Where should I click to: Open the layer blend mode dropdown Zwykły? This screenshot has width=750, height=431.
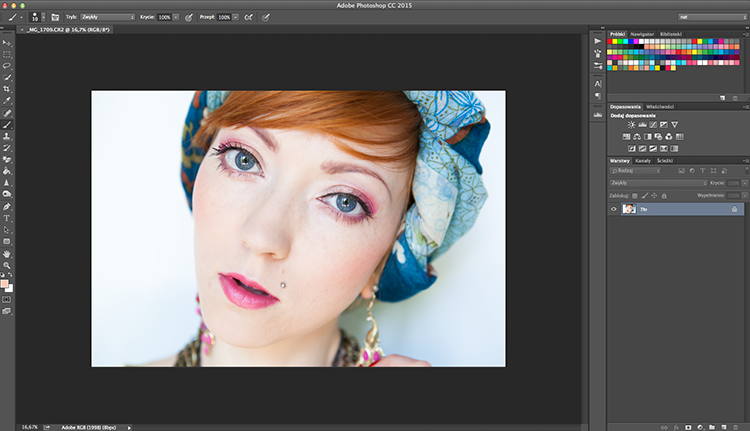pyautogui.click(x=658, y=183)
